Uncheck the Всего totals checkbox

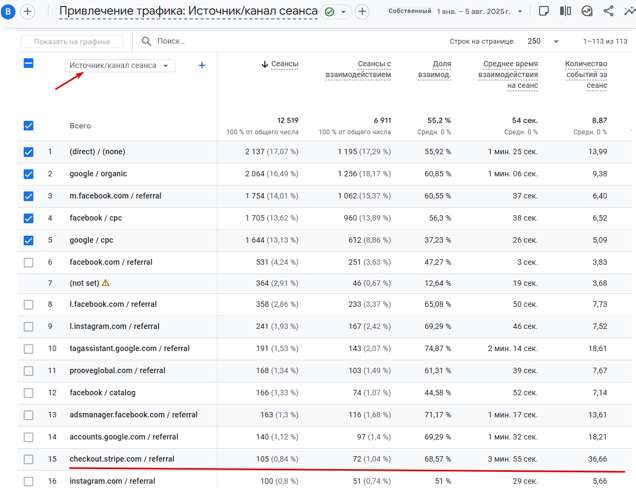pos(28,126)
